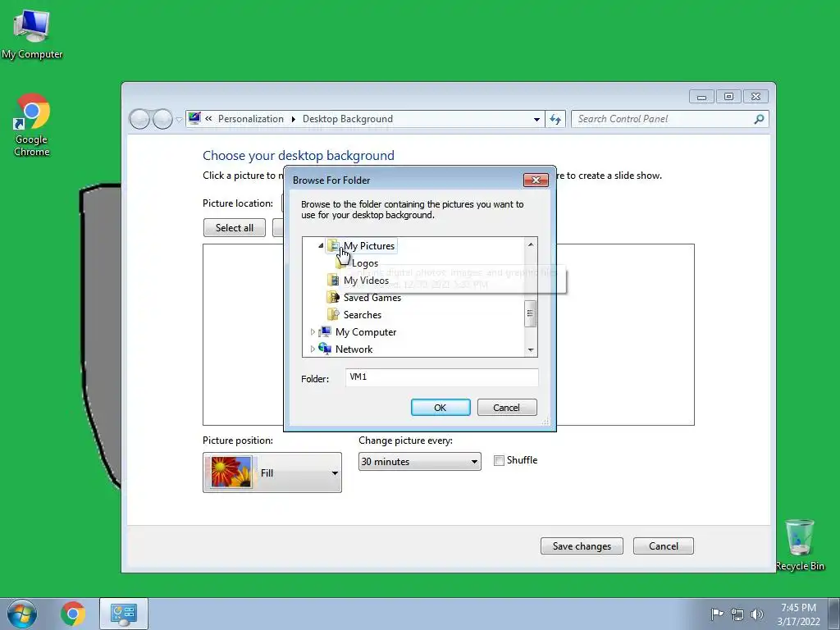Image resolution: width=840 pixels, height=630 pixels.
Task: Click Cancel in Desktop Background window
Action: click(663, 546)
